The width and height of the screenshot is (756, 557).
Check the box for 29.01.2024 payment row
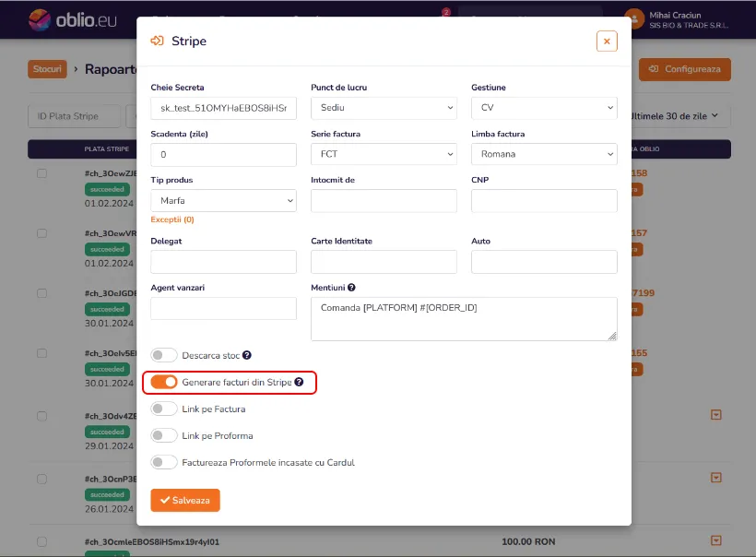click(x=41, y=416)
